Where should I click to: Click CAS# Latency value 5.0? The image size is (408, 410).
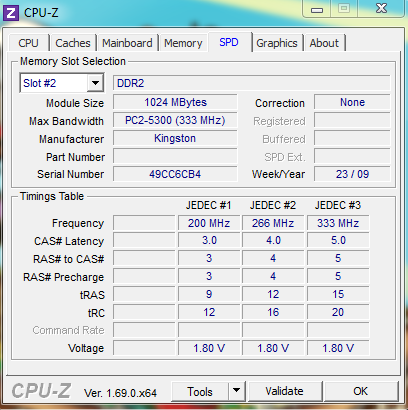338,240
